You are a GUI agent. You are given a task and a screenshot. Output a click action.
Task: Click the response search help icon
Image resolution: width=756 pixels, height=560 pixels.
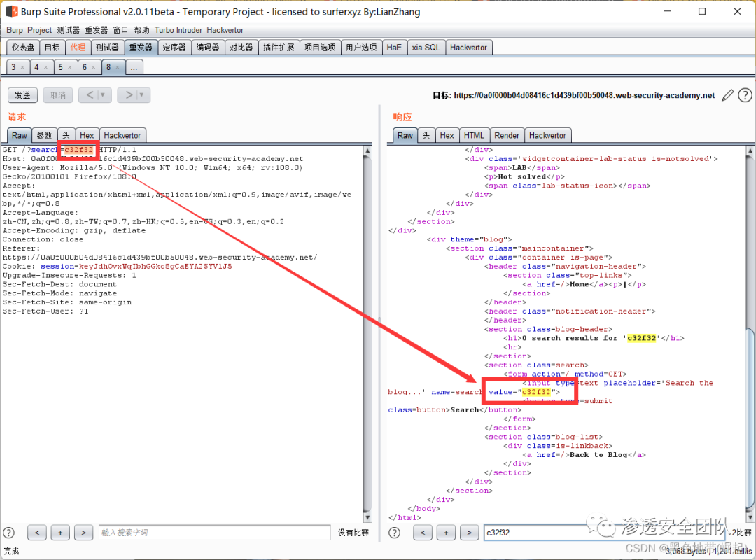(394, 533)
